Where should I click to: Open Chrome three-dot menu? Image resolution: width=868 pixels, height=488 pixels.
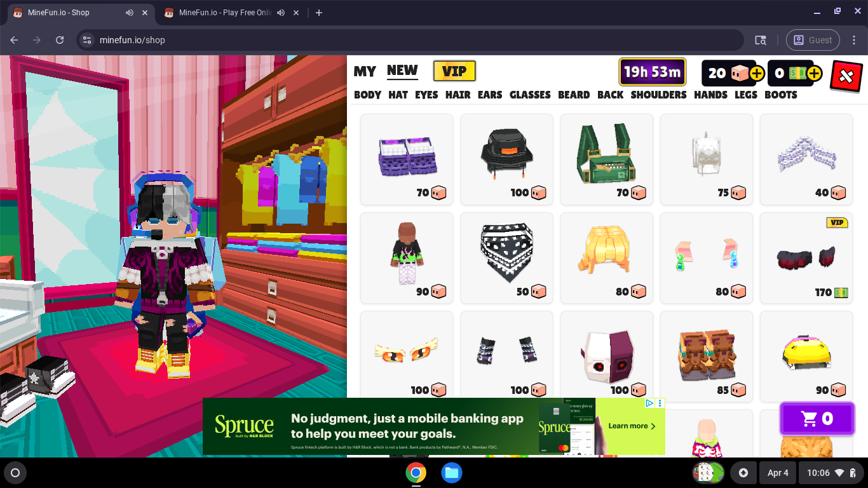tap(854, 40)
